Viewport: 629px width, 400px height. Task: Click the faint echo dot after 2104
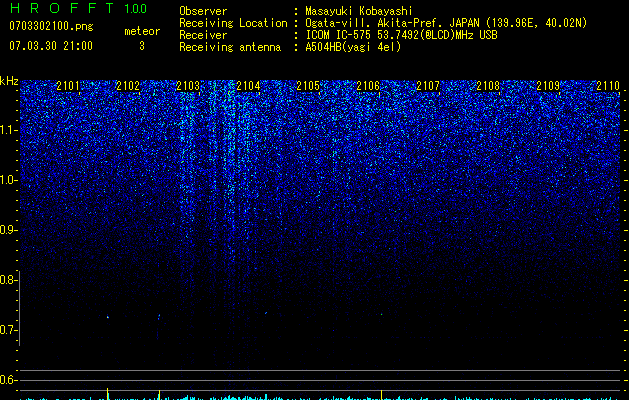coord(266,313)
